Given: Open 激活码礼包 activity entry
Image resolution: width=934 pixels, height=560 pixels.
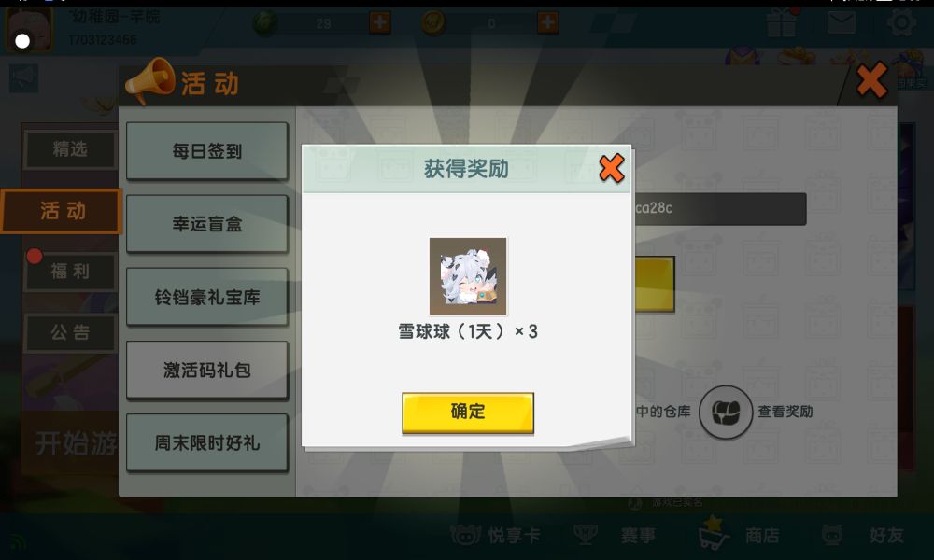Looking at the screenshot, I should [x=206, y=370].
